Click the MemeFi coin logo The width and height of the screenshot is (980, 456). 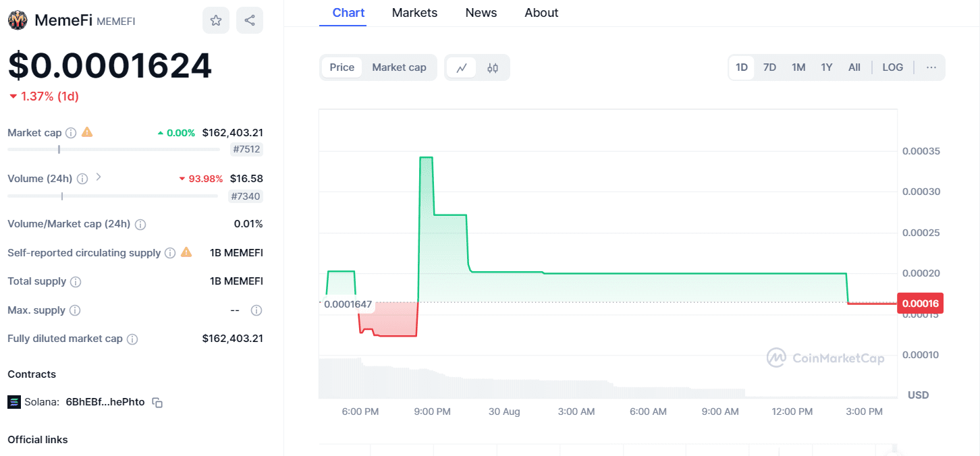coord(18,20)
